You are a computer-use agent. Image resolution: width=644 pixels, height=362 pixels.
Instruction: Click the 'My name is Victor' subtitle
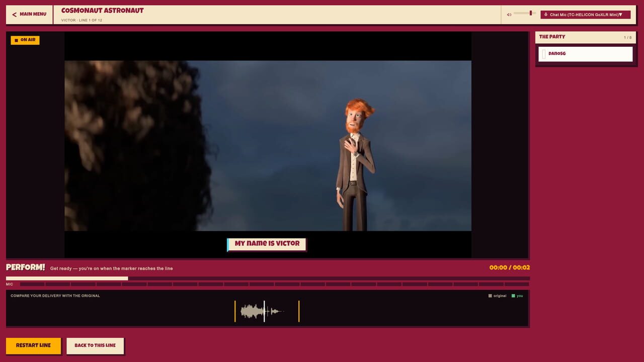[267, 244]
